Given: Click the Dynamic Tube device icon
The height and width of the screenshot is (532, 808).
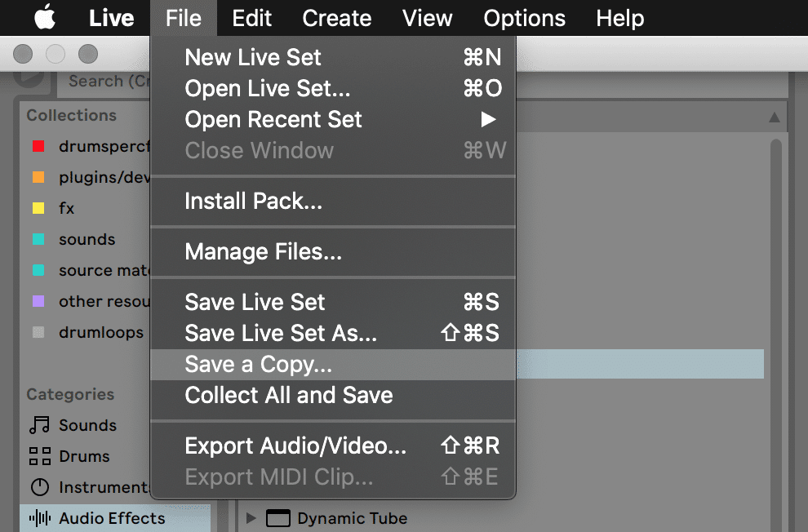Looking at the screenshot, I should coord(278,518).
